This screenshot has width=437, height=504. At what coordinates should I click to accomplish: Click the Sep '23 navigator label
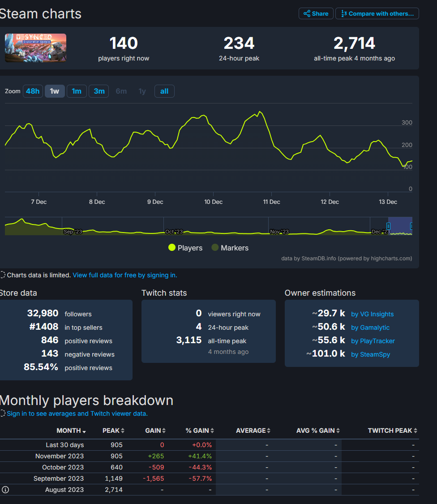pyautogui.click(x=73, y=232)
